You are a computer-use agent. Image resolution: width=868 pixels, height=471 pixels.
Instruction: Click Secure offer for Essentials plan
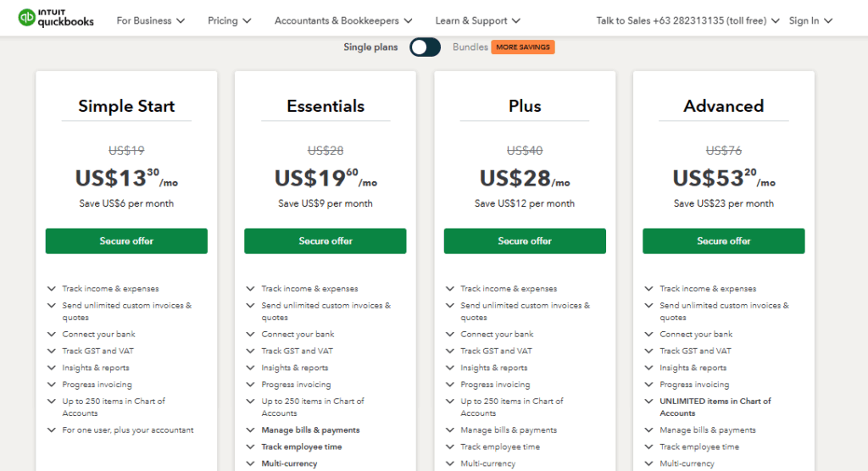tap(325, 241)
